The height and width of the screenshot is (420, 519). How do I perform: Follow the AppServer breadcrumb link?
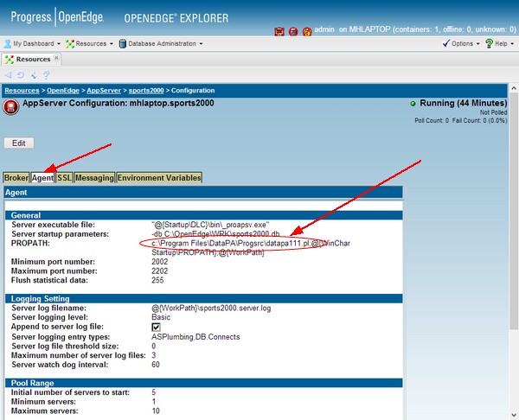(104, 91)
